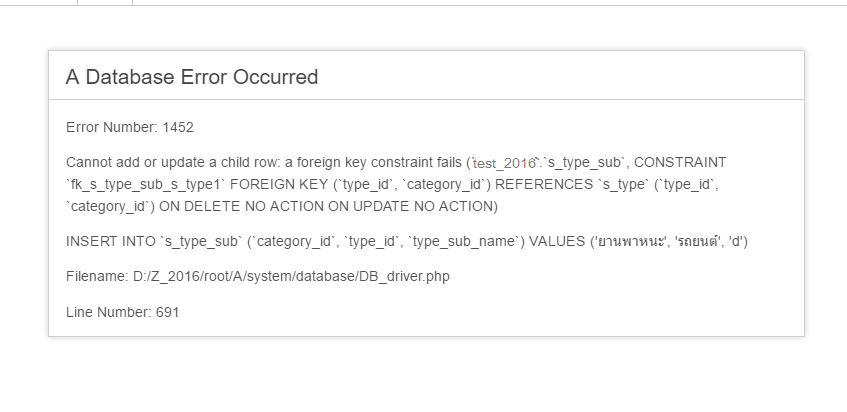This screenshot has height=412, width=847.
Task: Click the 'A Database Error Occurred' heading
Action: tap(191, 76)
